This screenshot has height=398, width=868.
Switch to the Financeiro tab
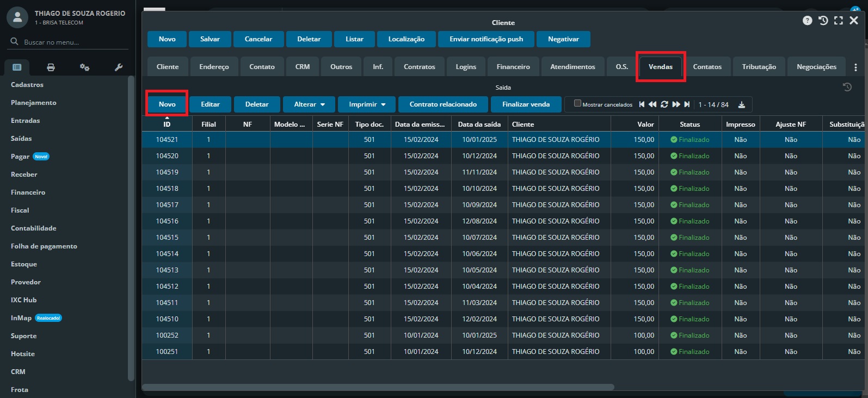(x=513, y=67)
